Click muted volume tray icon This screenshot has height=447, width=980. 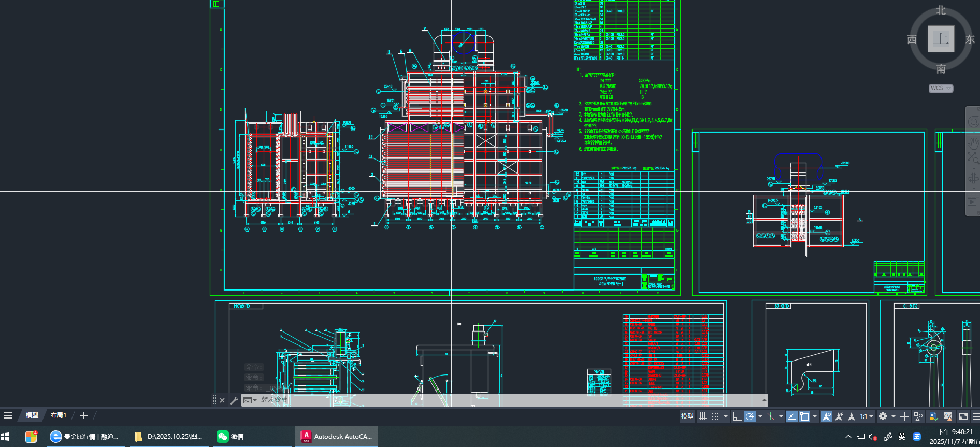pyautogui.click(x=873, y=437)
